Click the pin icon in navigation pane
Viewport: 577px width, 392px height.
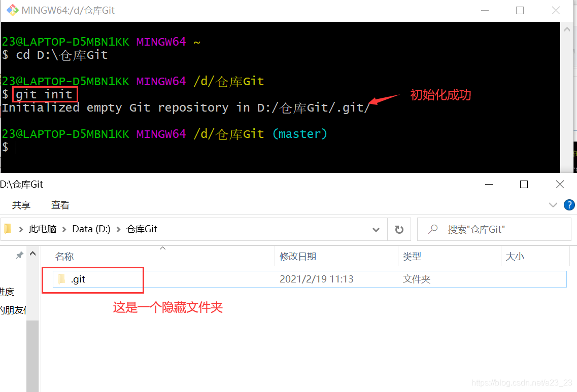pos(19,255)
